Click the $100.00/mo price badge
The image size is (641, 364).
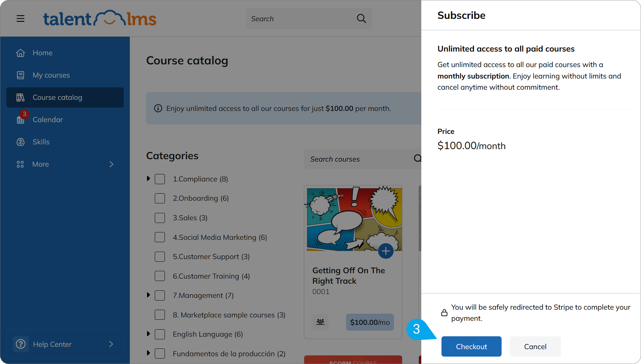tap(370, 322)
